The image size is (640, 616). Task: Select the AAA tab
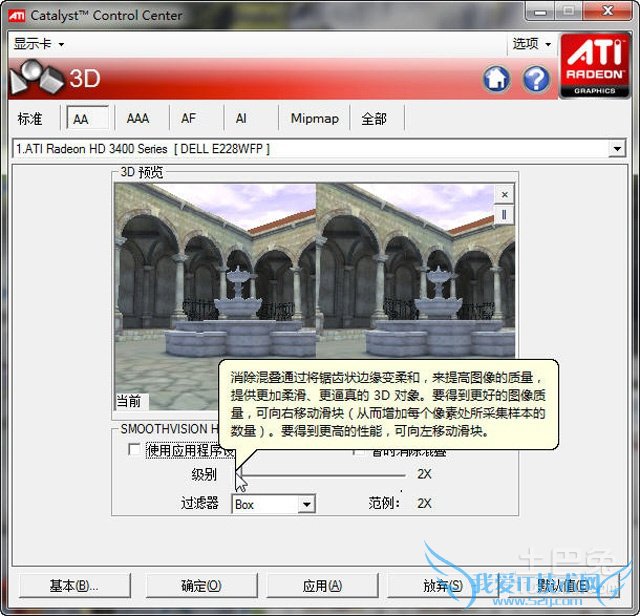(x=138, y=118)
